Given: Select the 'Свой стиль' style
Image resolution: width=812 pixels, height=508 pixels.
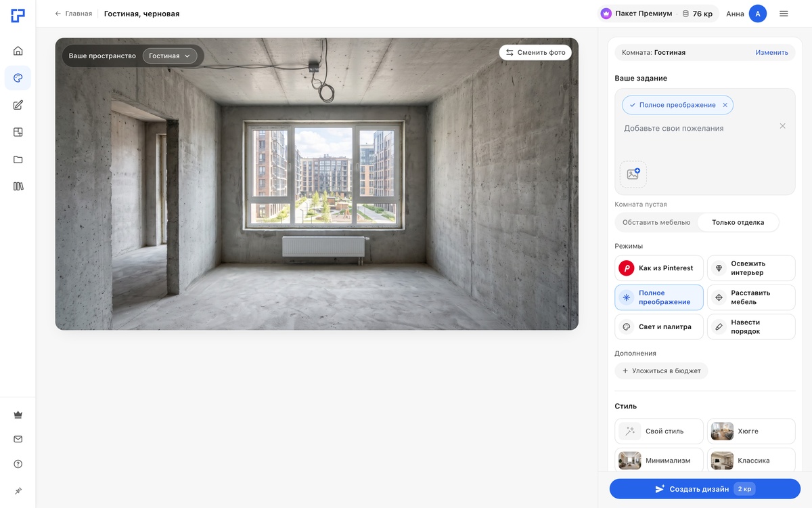Looking at the screenshot, I should [659, 431].
